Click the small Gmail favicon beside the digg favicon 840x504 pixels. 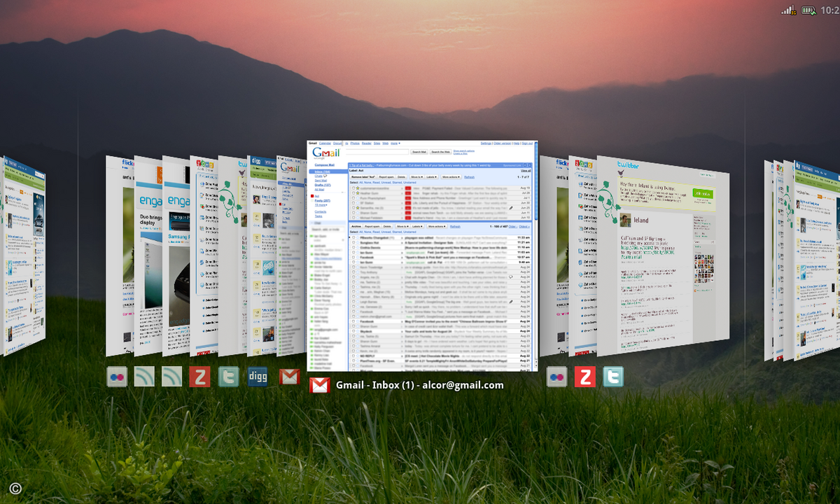289,377
